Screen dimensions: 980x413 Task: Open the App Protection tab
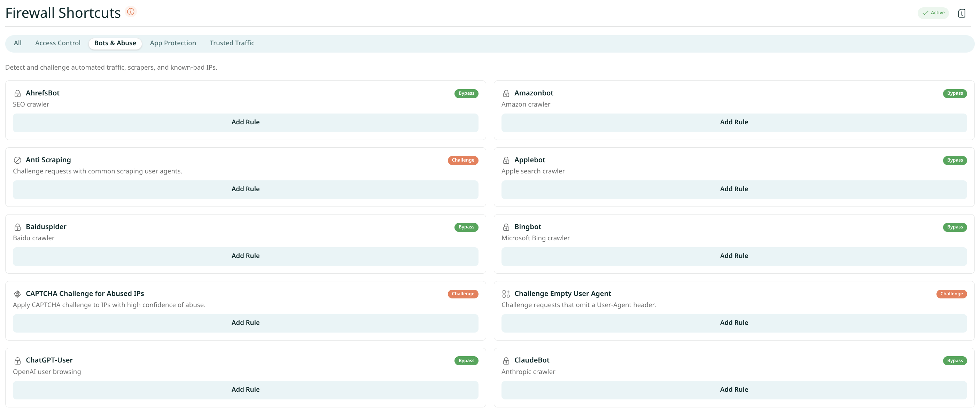tap(173, 43)
